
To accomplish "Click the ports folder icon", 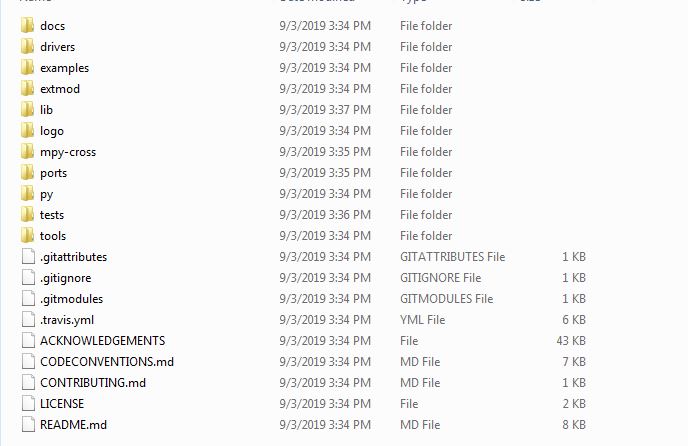I will [27, 173].
